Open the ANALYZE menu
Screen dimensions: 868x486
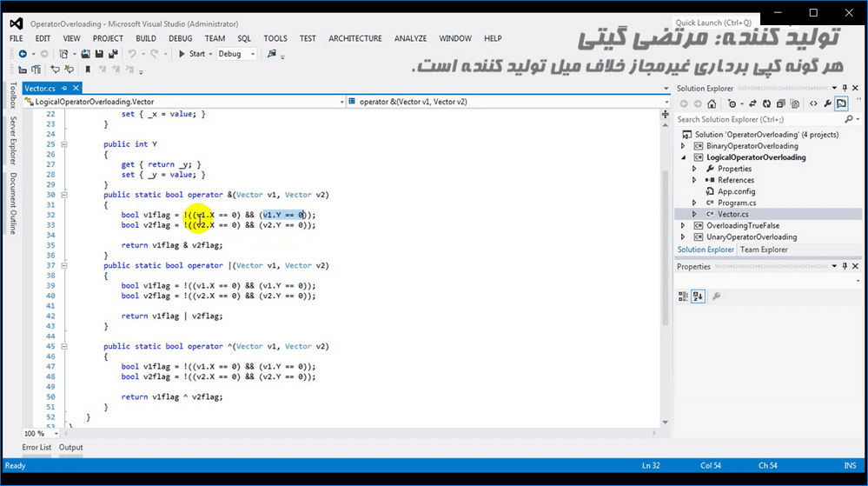point(410,38)
